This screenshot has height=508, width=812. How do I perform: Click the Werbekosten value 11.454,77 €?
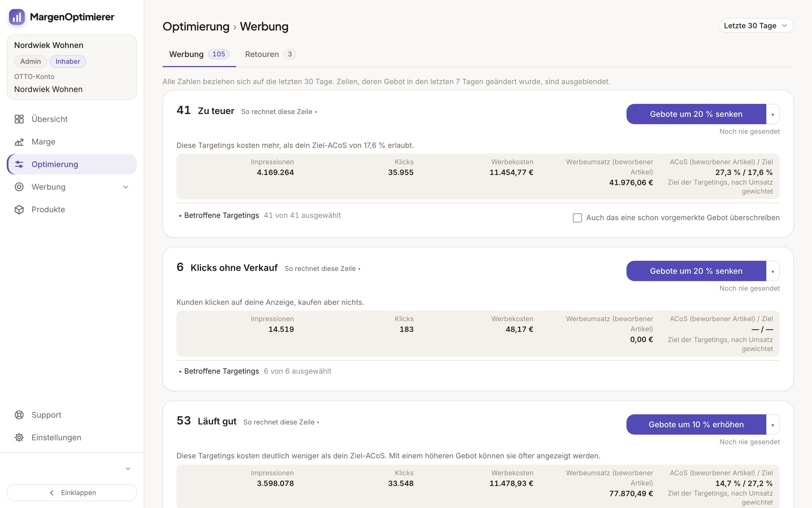pos(511,172)
